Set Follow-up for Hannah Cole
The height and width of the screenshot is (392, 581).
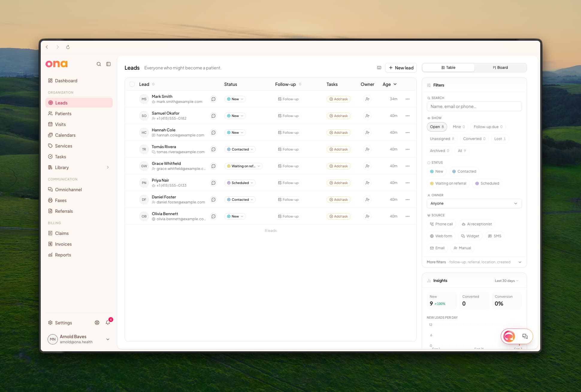click(288, 133)
